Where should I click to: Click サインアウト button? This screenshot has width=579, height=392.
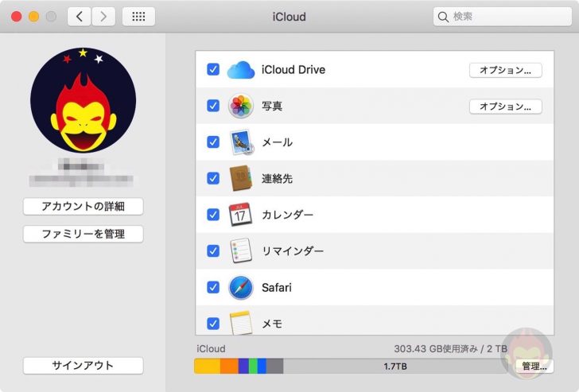[x=83, y=366]
